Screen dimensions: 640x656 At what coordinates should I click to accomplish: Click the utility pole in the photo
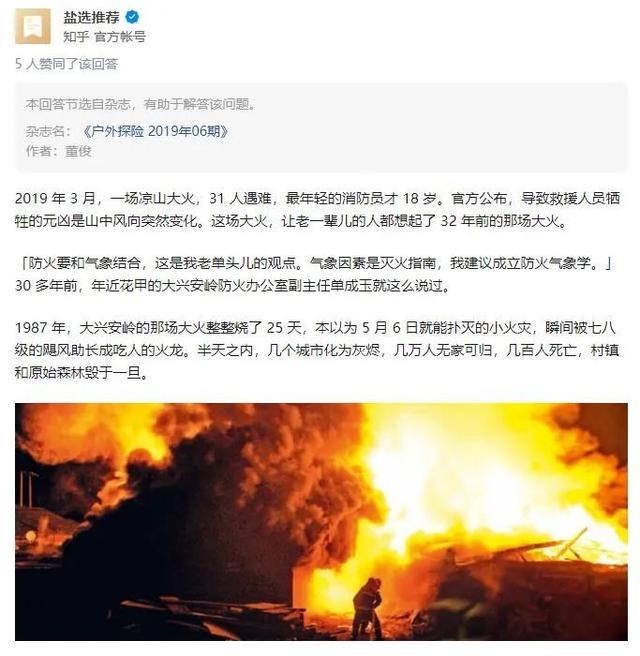(28, 488)
